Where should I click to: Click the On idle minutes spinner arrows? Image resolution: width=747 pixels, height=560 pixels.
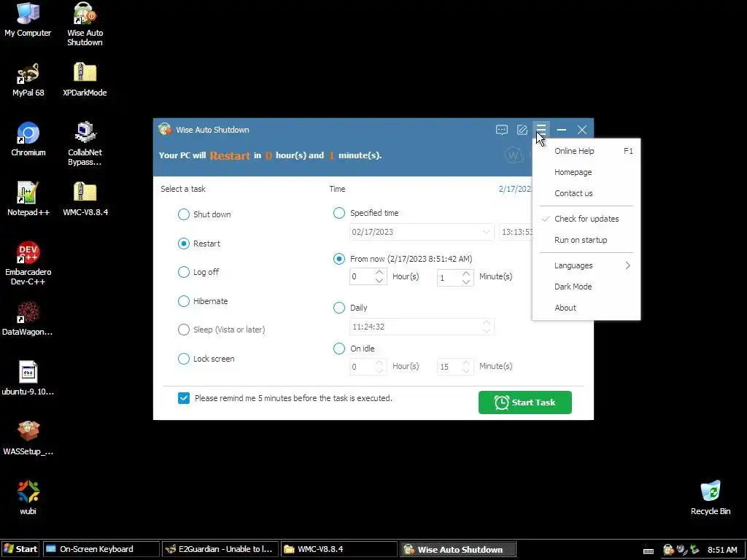[466, 366]
